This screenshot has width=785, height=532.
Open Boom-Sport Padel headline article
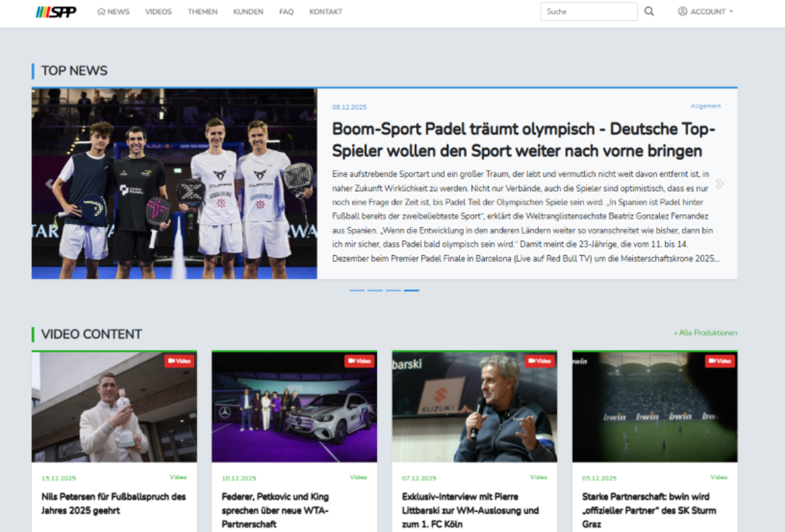click(524, 139)
